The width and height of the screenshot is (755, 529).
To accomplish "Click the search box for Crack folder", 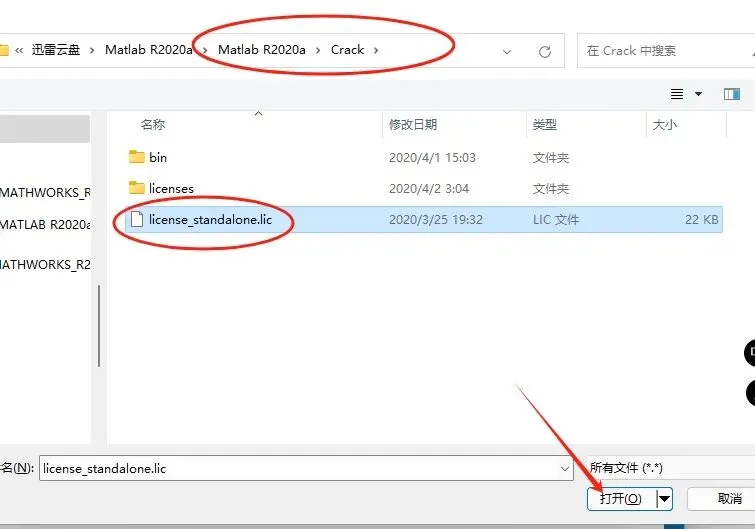I will (x=666, y=51).
